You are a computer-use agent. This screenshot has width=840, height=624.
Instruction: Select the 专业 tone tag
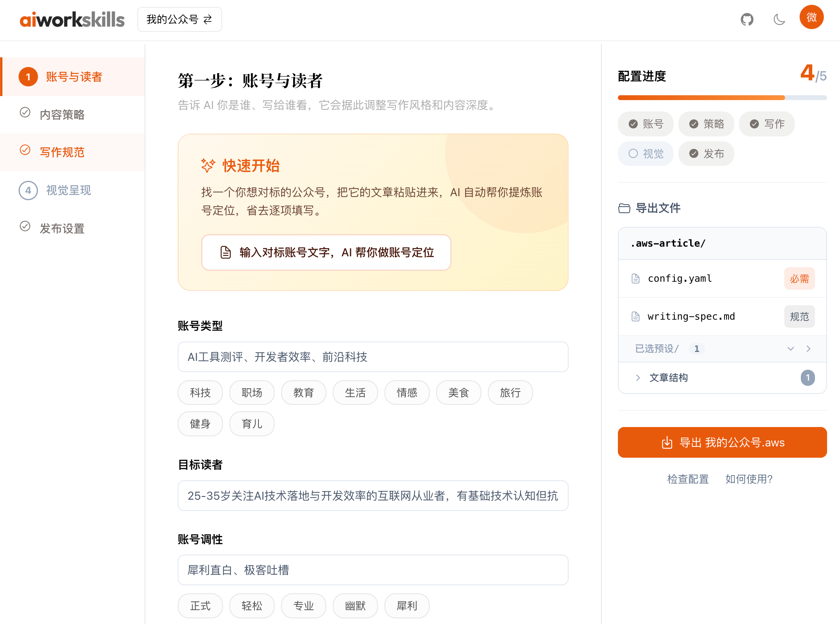304,606
